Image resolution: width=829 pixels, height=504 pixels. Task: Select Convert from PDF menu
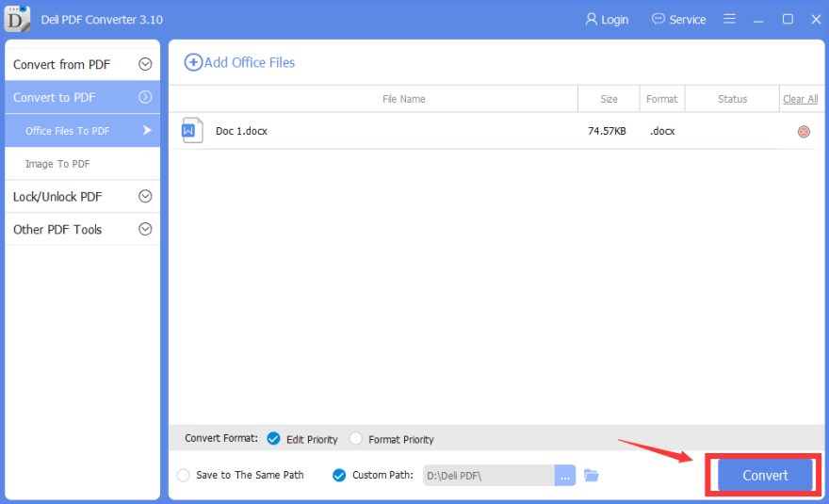(83, 64)
